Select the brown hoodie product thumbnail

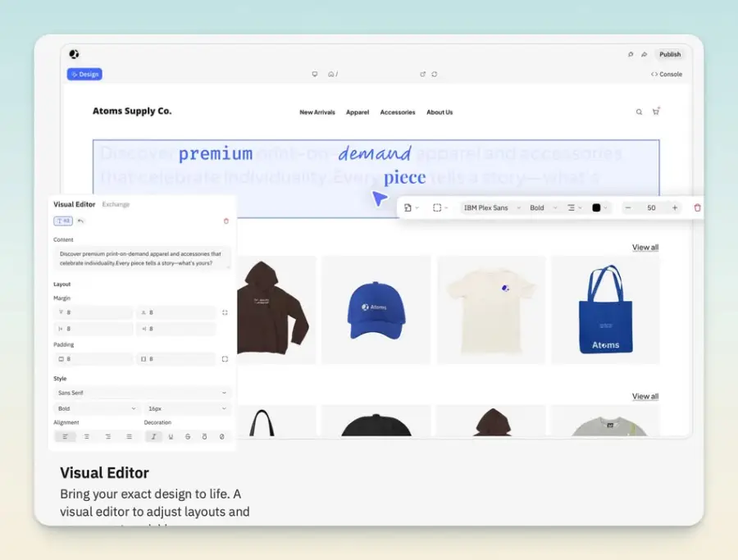coord(276,310)
